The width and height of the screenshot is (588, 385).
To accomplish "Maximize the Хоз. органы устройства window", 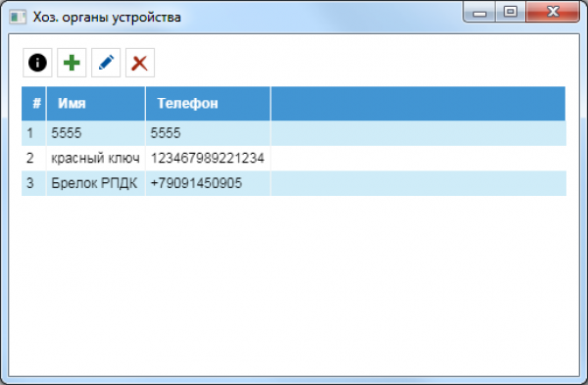I will [510, 12].
